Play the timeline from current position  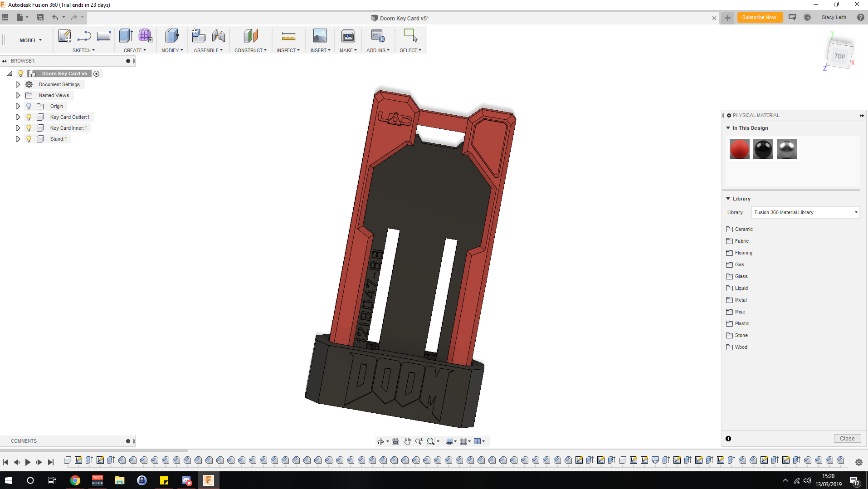click(x=28, y=462)
